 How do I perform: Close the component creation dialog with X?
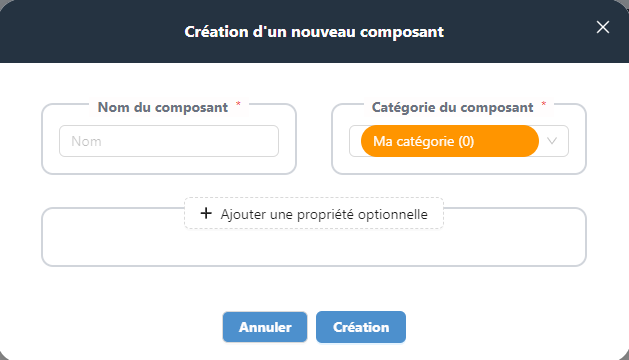pos(603,27)
